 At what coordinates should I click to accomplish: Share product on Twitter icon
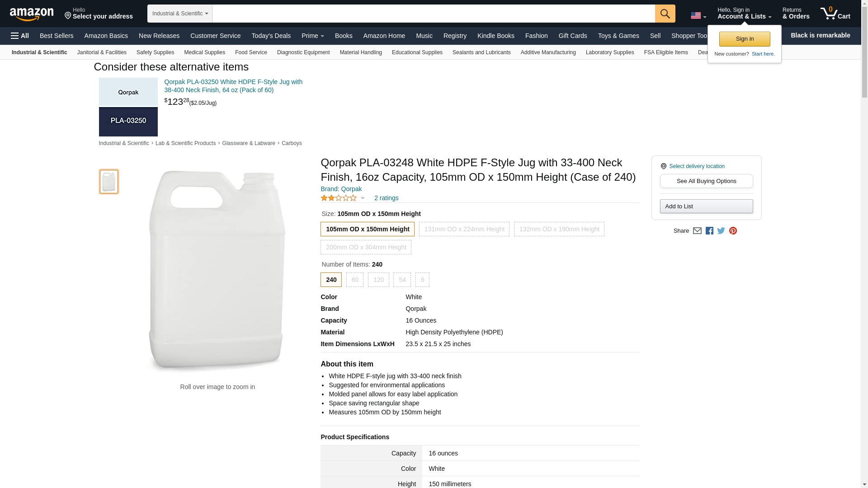(x=721, y=231)
